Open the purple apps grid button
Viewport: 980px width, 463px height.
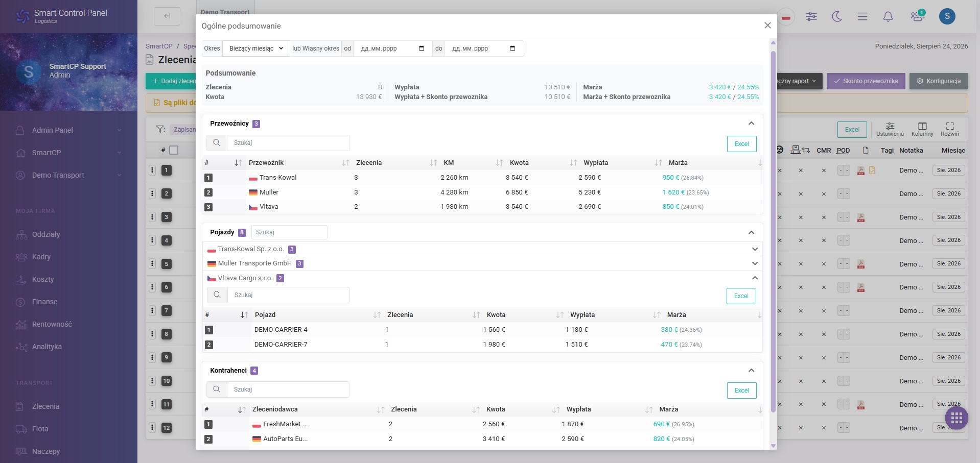tap(957, 418)
